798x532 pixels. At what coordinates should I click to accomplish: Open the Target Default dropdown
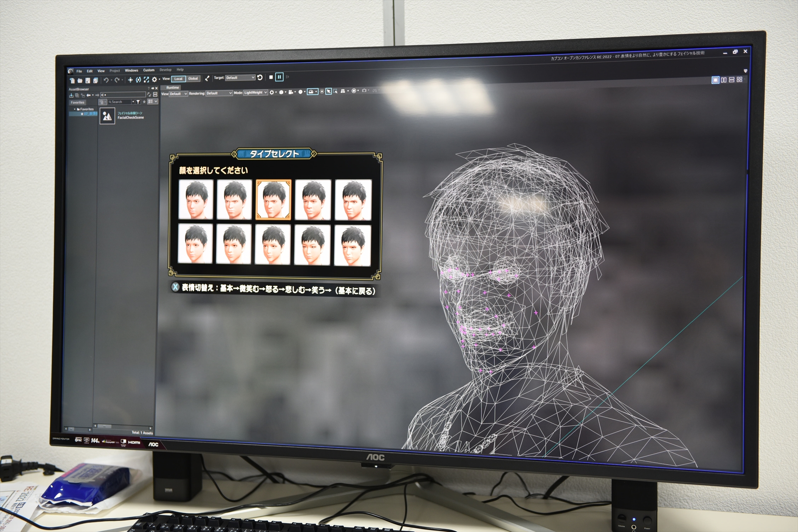pos(240,78)
